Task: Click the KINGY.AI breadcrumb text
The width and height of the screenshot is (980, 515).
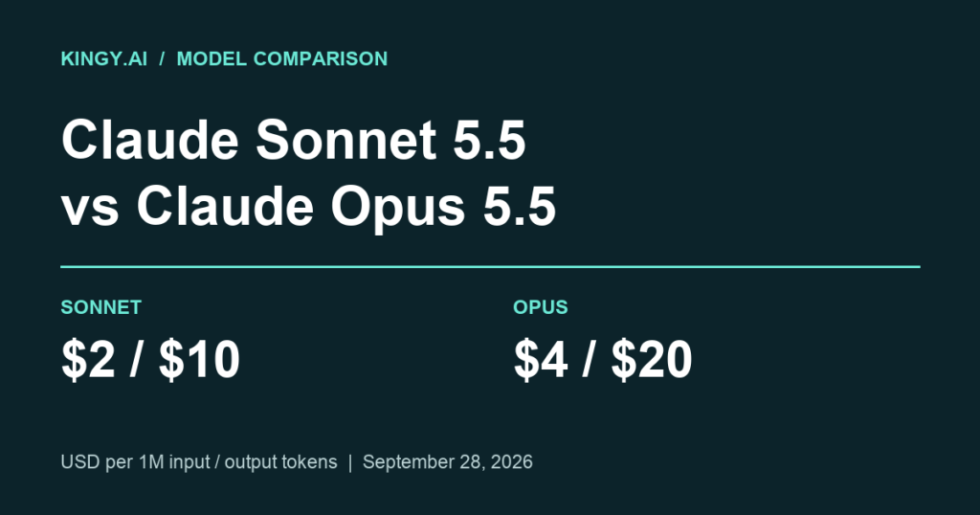Action: pos(103,58)
